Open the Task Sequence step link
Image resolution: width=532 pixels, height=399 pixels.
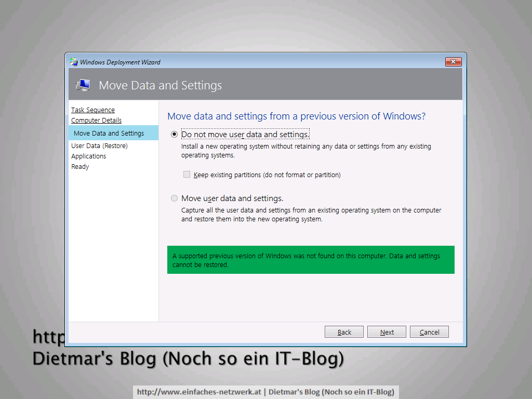click(x=93, y=110)
